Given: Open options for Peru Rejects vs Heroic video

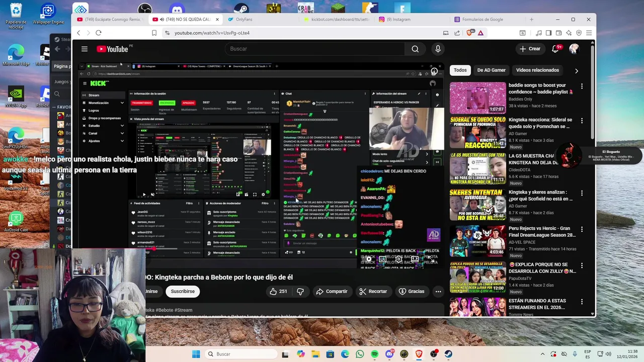Looking at the screenshot, I should click(x=582, y=230).
